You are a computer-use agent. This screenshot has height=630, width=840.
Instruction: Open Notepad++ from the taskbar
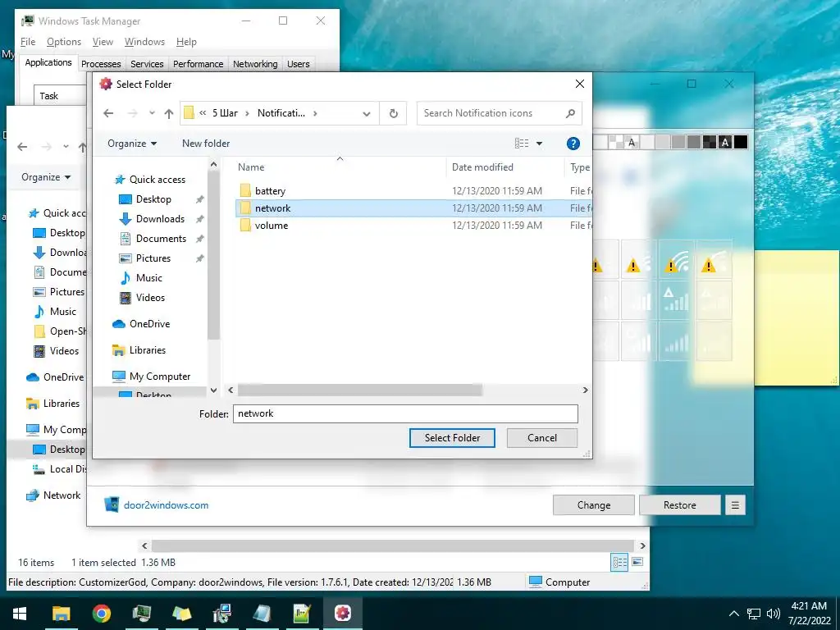(302, 613)
